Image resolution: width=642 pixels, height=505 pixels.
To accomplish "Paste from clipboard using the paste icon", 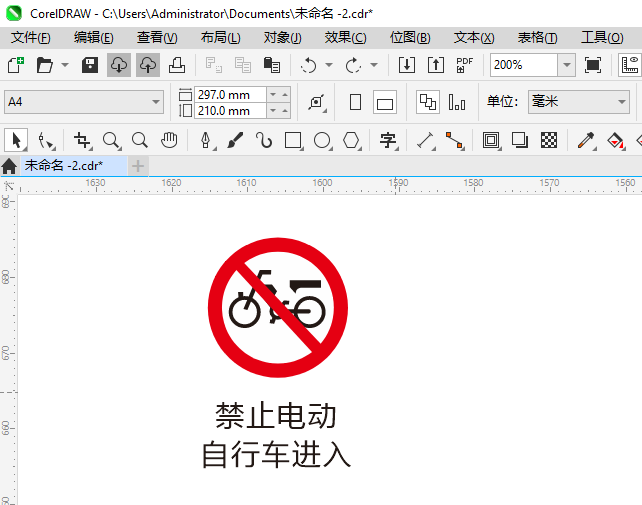I will pos(271,65).
